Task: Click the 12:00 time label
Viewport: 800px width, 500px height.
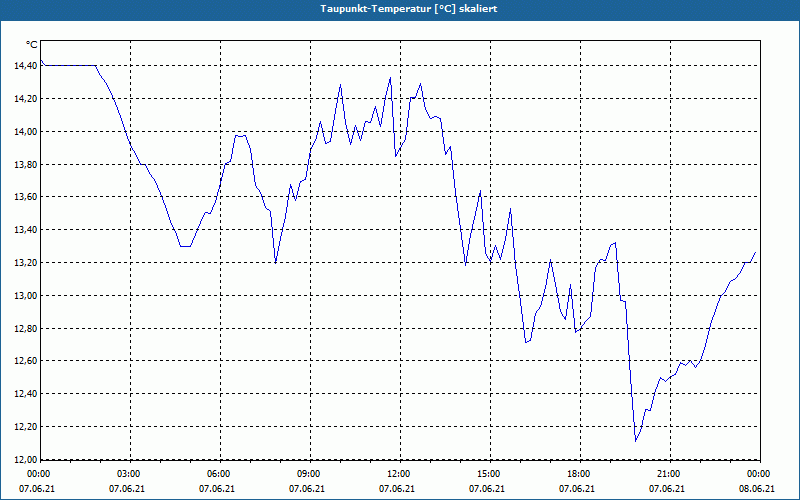Action: tap(399, 474)
